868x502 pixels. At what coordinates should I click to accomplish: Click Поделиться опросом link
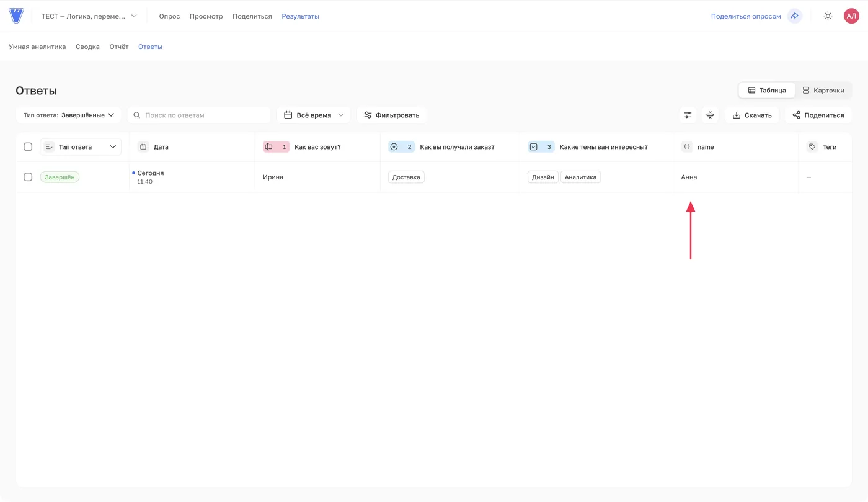coord(746,16)
